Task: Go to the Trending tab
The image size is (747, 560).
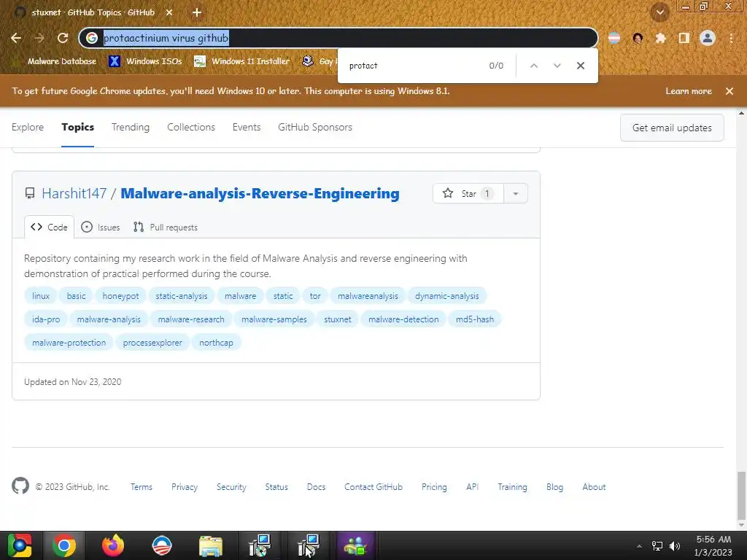Action: pyautogui.click(x=131, y=127)
